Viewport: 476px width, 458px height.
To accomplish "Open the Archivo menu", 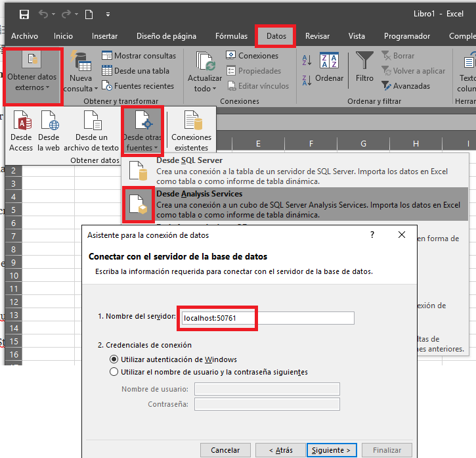I will [24, 36].
